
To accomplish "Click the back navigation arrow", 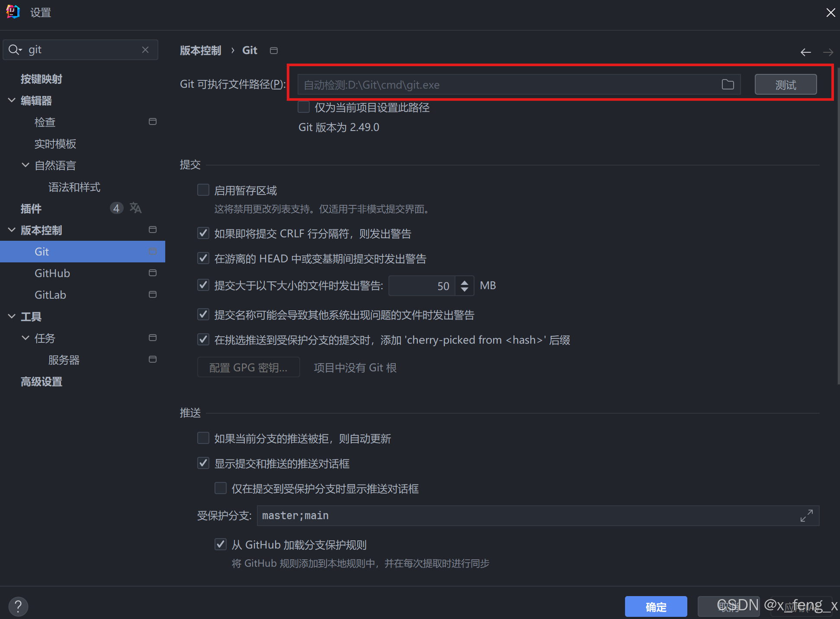I will coord(805,52).
